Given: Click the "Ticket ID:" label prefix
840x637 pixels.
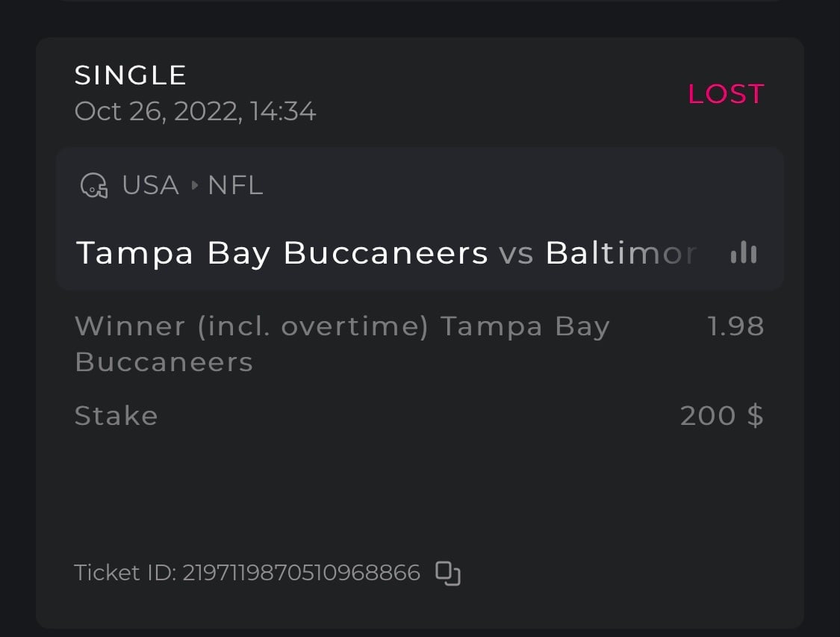Looking at the screenshot, I should pyautogui.click(x=125, y=573).
